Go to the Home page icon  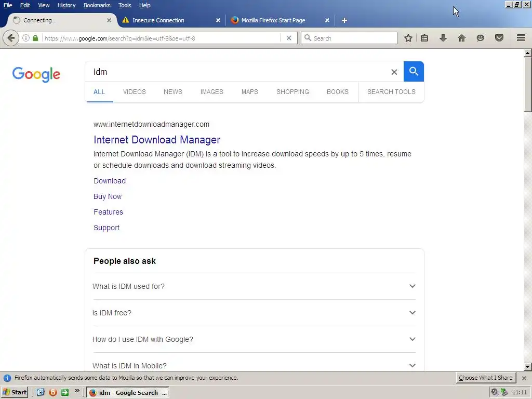[x=462, y=38]
